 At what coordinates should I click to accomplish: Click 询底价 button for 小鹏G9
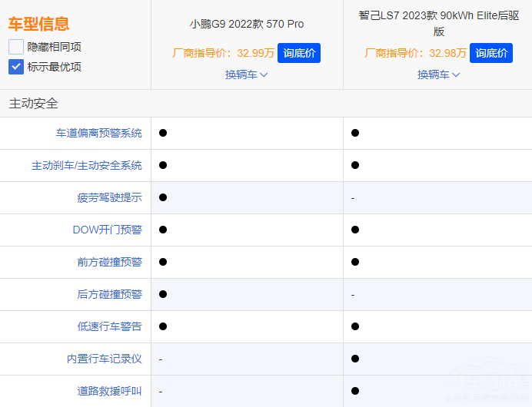(x=298, y=53)
